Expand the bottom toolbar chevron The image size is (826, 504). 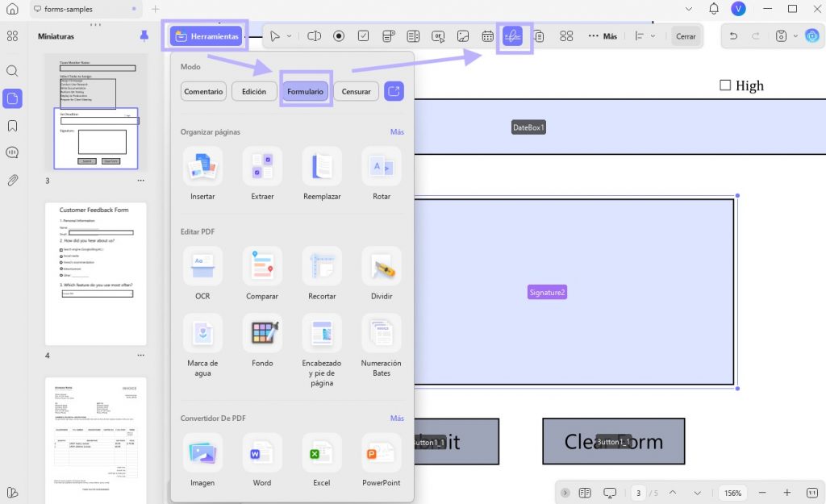[x=565, y=493]
